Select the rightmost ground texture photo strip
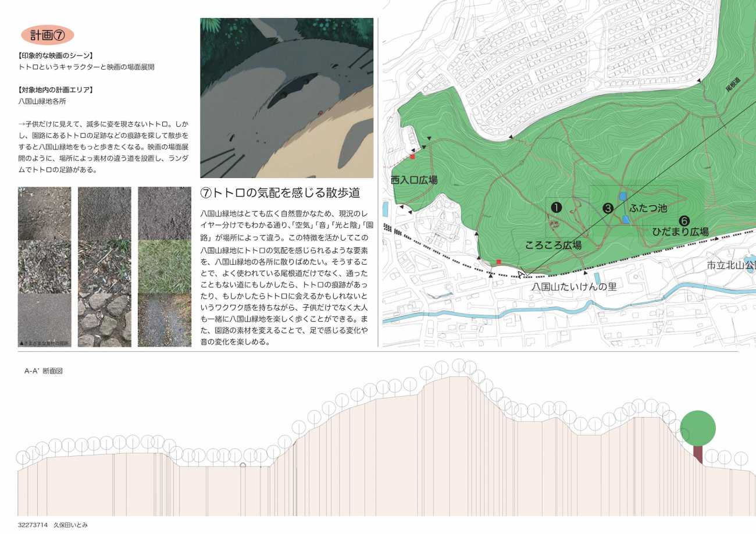 tap(165, 266)
